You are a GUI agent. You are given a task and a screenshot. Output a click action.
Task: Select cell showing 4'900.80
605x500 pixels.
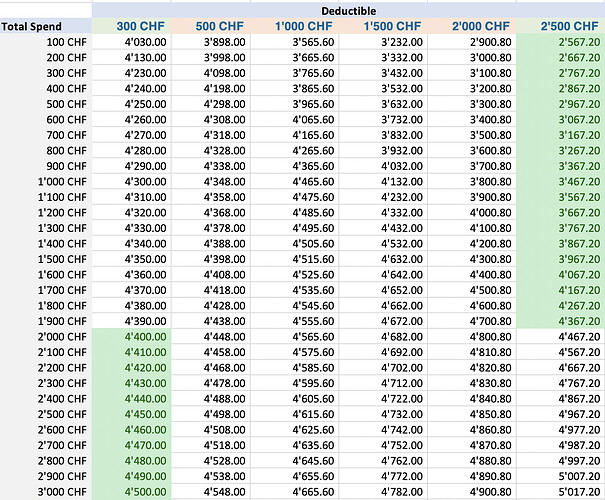[472, 492]
